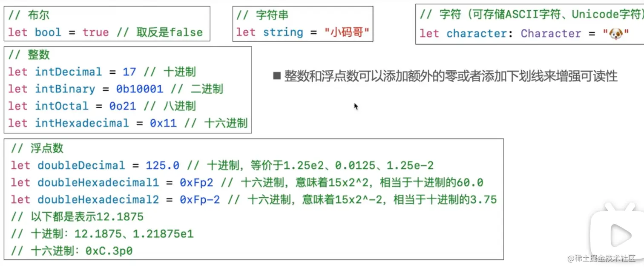Click the mouse cursor arrow in the center
Viewport: 644px width, 271px height.
[x=356, y=106]
